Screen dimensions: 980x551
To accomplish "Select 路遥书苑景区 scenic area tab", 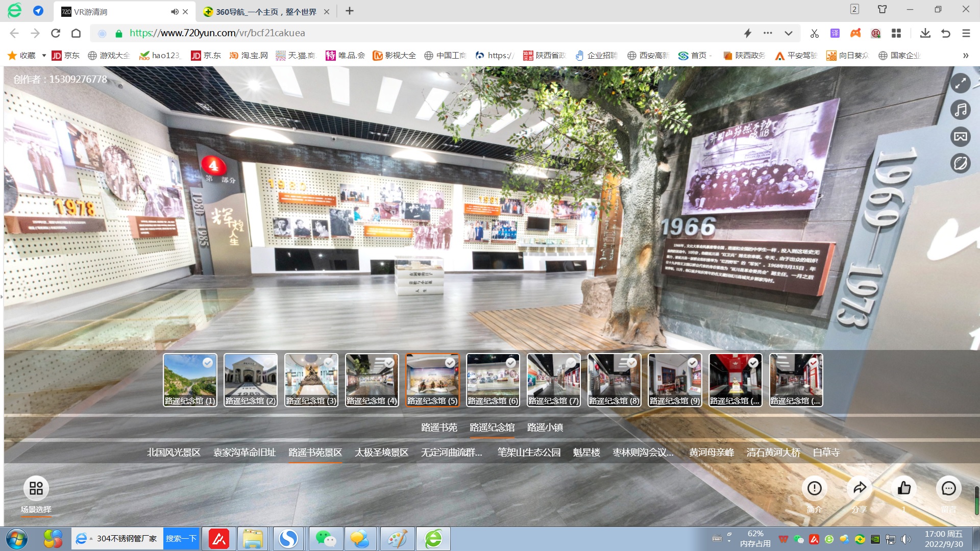I will pyautogui.click(x=315, y=453).
